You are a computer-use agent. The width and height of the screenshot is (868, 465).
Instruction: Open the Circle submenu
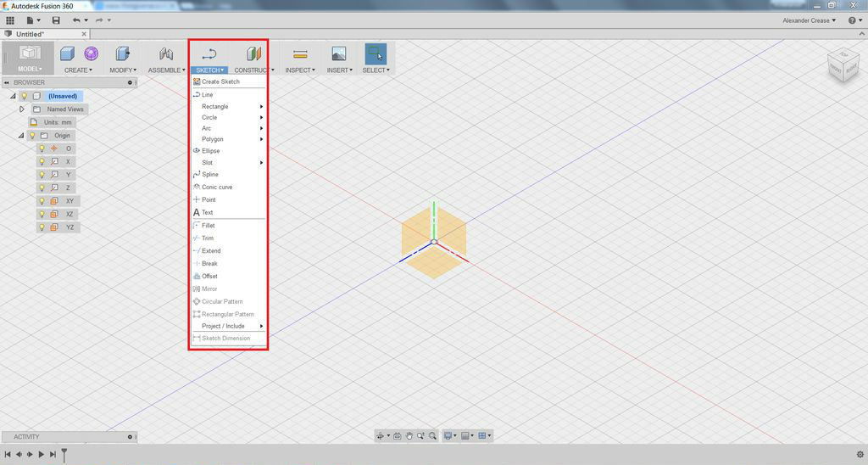pos(228,117)
